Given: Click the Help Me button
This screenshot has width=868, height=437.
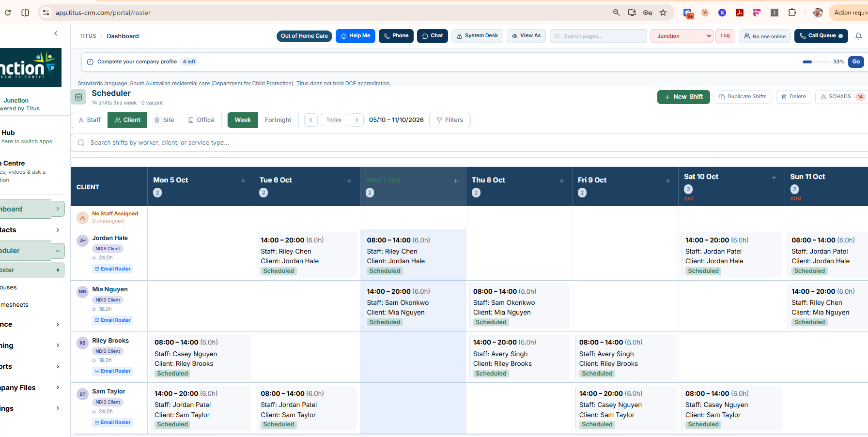Looking at the screenshot, I should pos(356,36).
